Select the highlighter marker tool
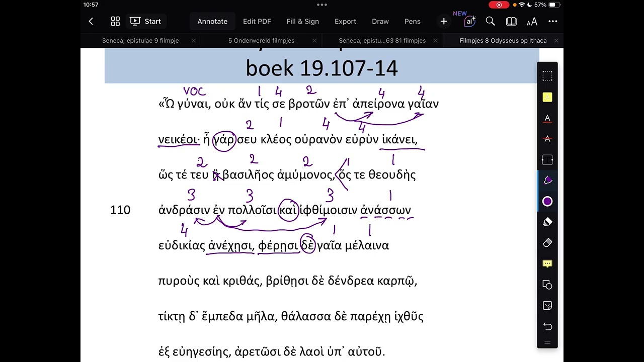The width and height of the screenshot is (644, 362). (547, 222)
